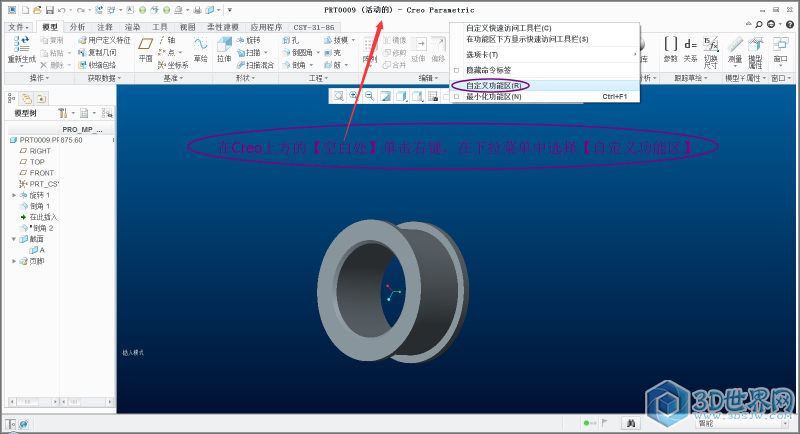This screenshot has height=434, width=800.
Task: Select the FRONT datum plane in model tree
Action: tap(41, 173)
